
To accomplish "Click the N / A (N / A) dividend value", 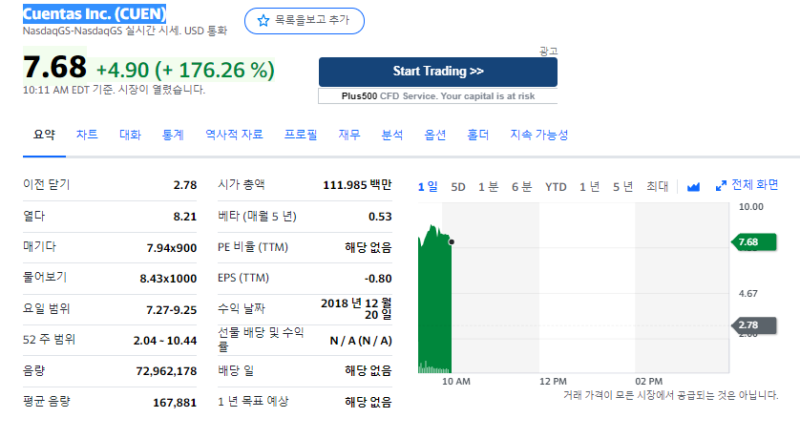I will tap(361, 340).
